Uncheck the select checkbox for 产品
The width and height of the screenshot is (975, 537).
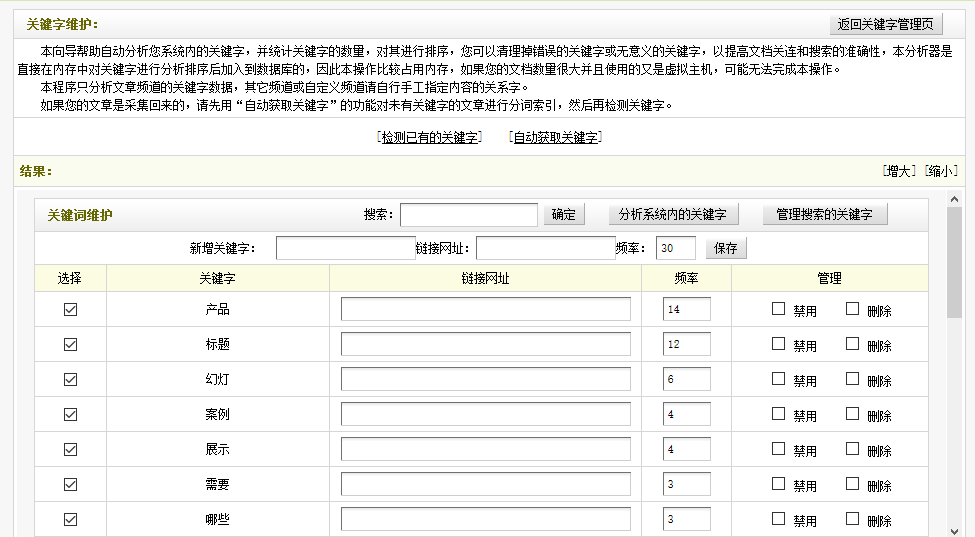tap(70, 310)
